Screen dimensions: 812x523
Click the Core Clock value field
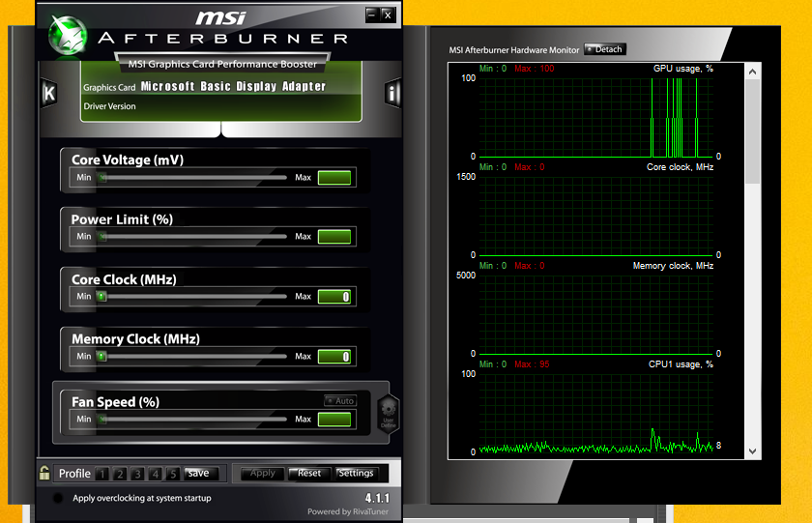click(334, 297)
